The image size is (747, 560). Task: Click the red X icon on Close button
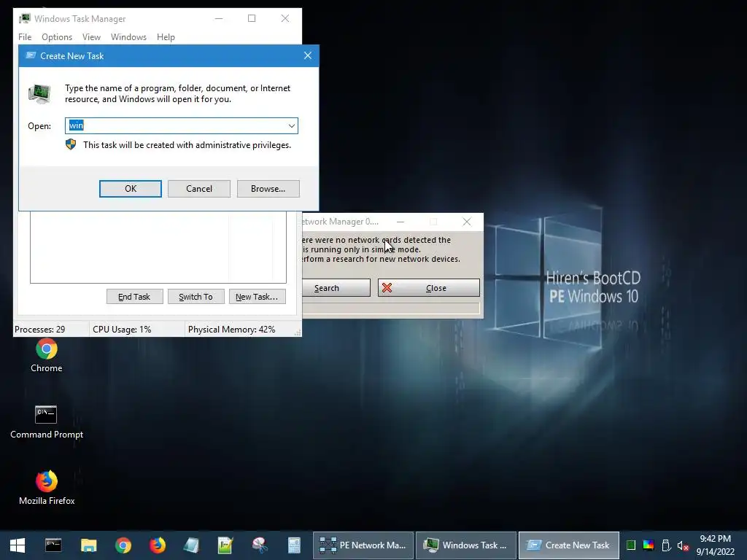tap(387, 287)
